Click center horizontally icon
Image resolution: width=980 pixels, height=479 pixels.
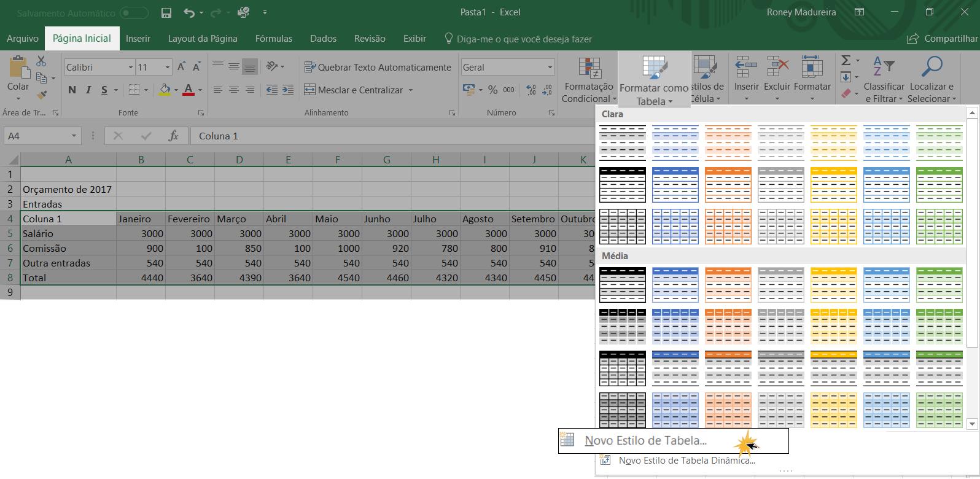(x=234, y=90)
